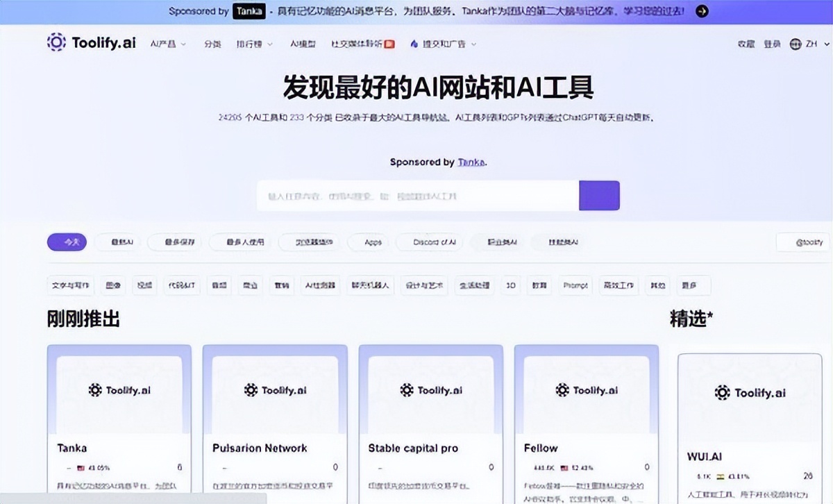Click the WUI.AI card title

(x=704, y=457)
